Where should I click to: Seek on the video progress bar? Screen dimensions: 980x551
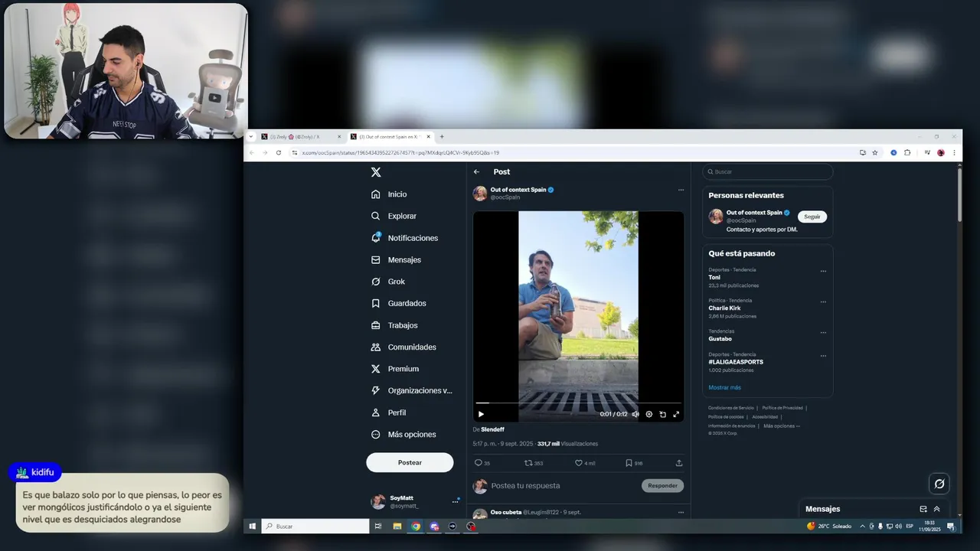(578, 403)
